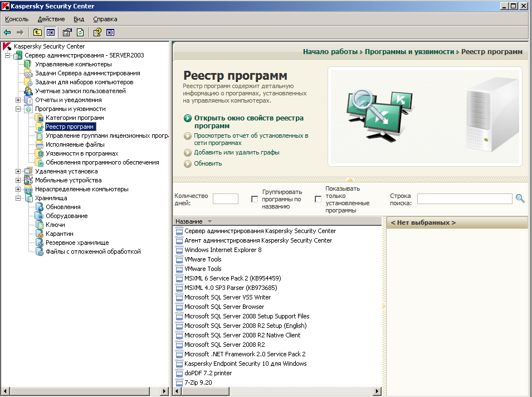Click the Управляемые компьютеры folder icon
This screenshot has width=532, height=397.
click(28, 64)
